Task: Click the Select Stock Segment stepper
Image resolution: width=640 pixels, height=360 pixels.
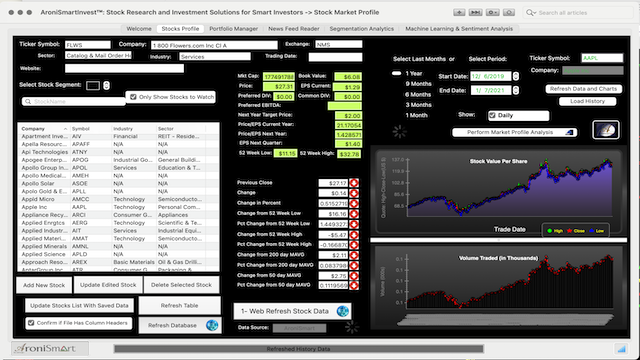Action: point(107,85)
